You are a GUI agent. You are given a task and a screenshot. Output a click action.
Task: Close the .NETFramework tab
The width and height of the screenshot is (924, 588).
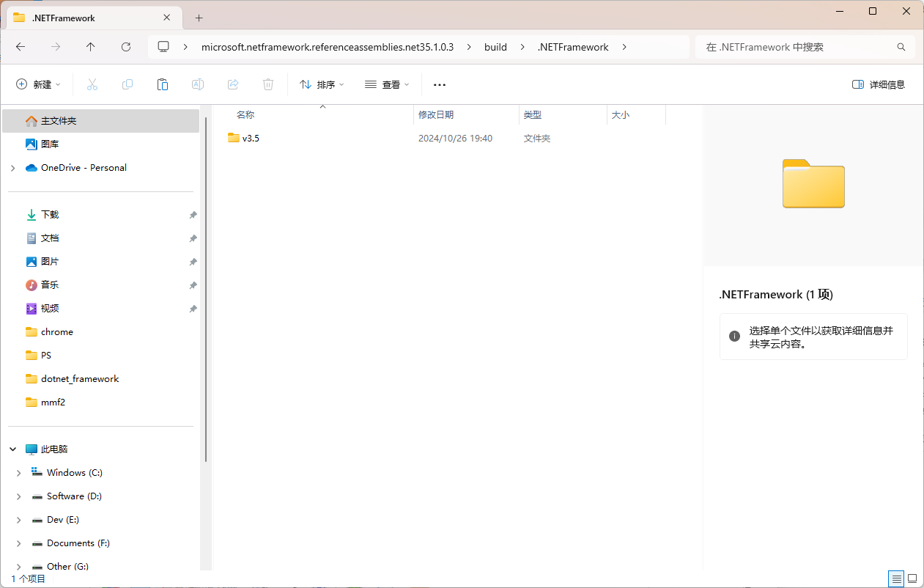[x=167, y=18]
